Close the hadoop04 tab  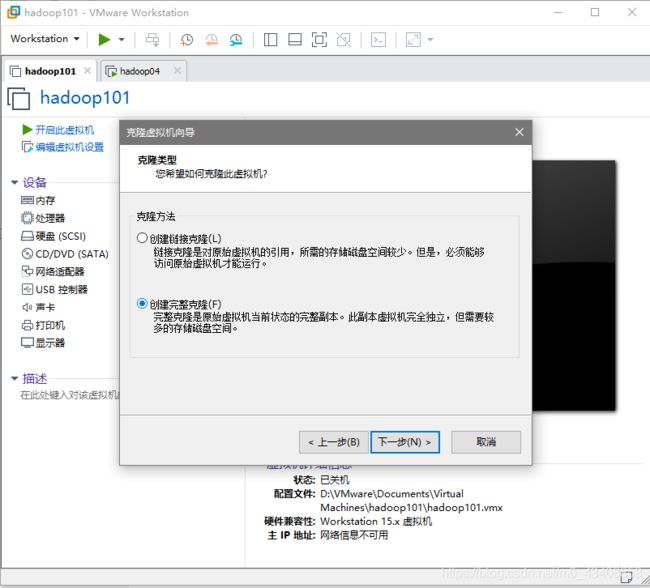pyautogui.click(x=177, y=70)
